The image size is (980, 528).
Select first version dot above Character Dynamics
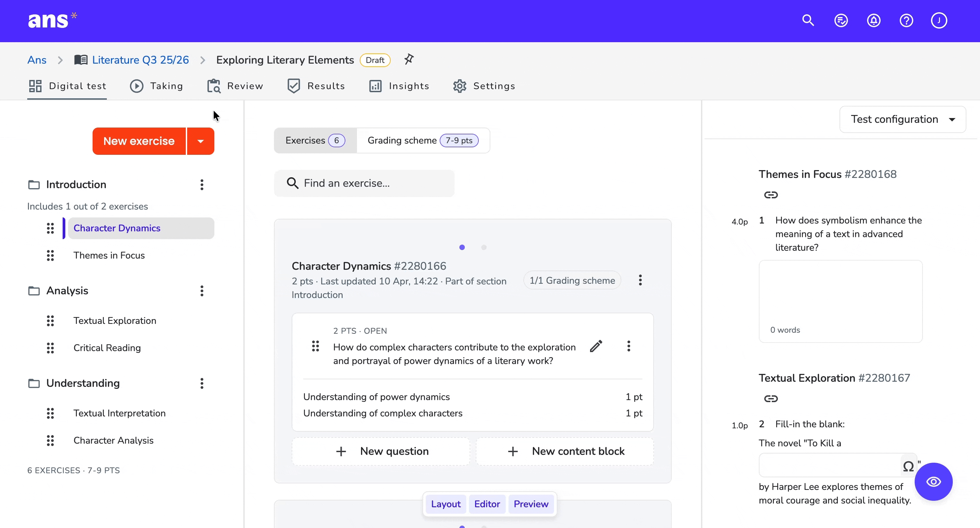462,247
